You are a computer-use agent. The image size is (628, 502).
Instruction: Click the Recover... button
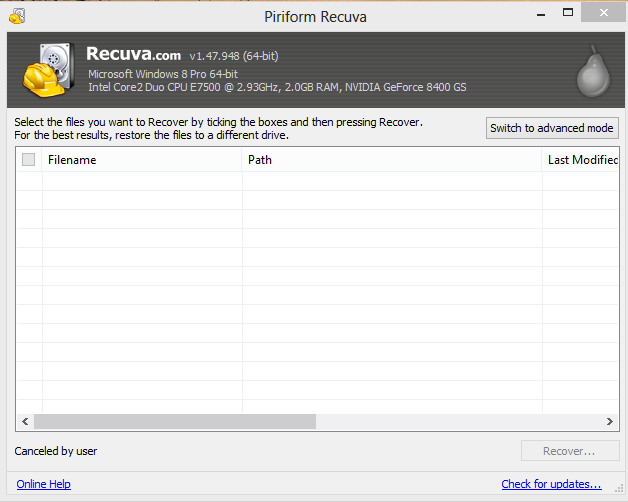click(570, 451)
